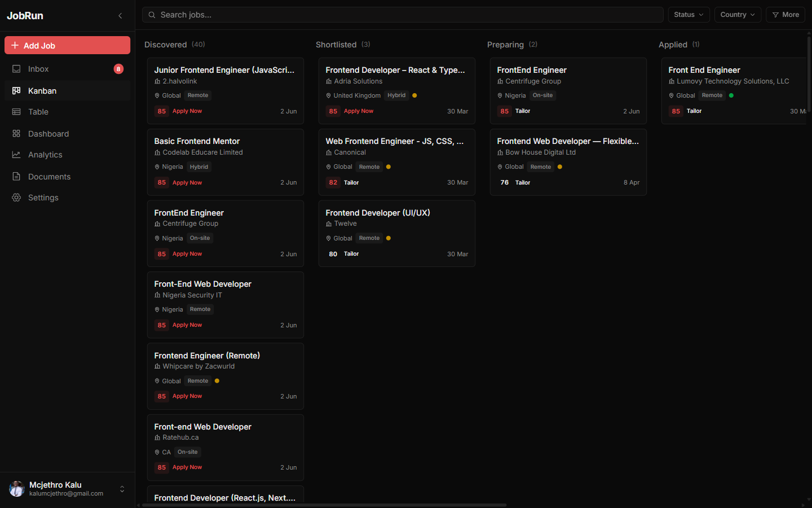This screenshot has width=812, height=508.
Task: Expand the Status filter dropdown
Action: click(x=689, y=15)
